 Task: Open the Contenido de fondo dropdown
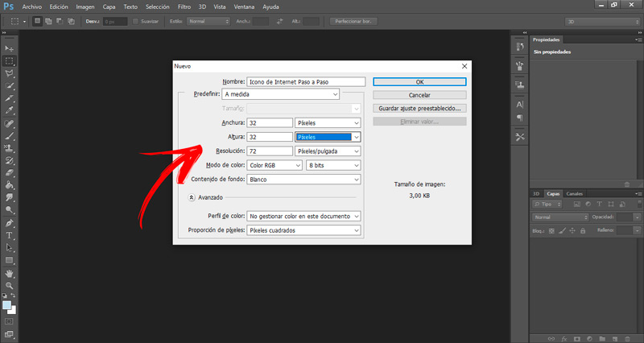(303, 180)
